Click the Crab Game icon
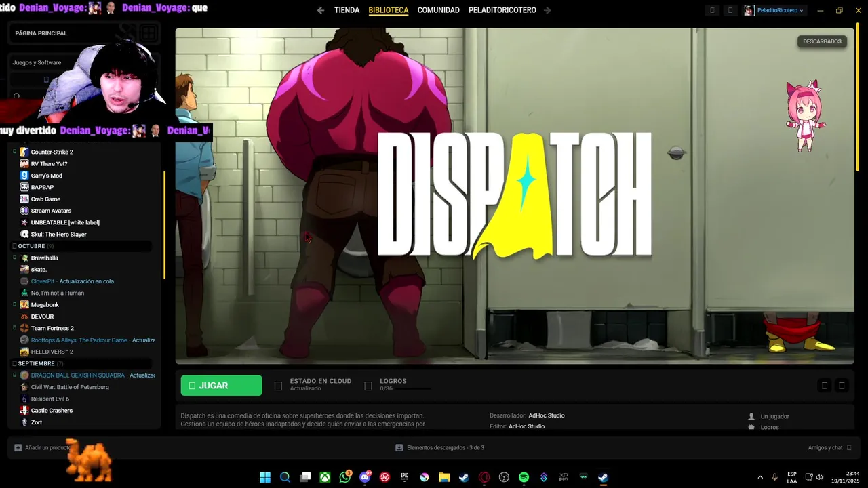Viewport: 868px width, 488px height. pos(24,199)
